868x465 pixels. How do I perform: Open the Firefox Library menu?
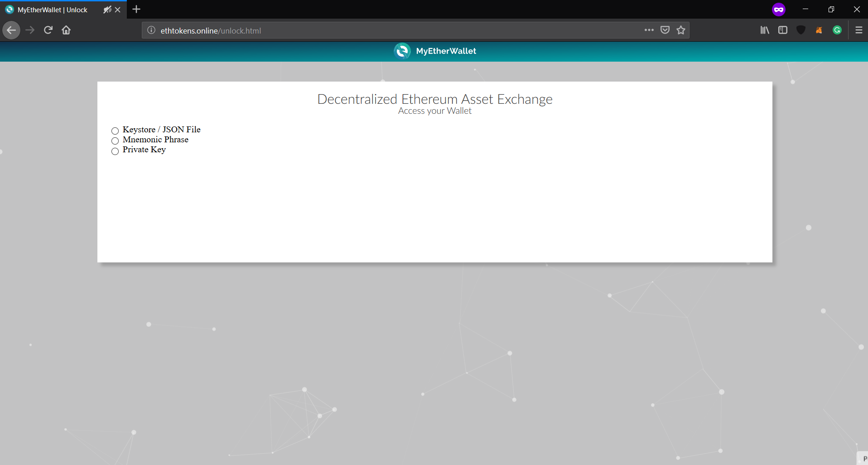point(765,30)
